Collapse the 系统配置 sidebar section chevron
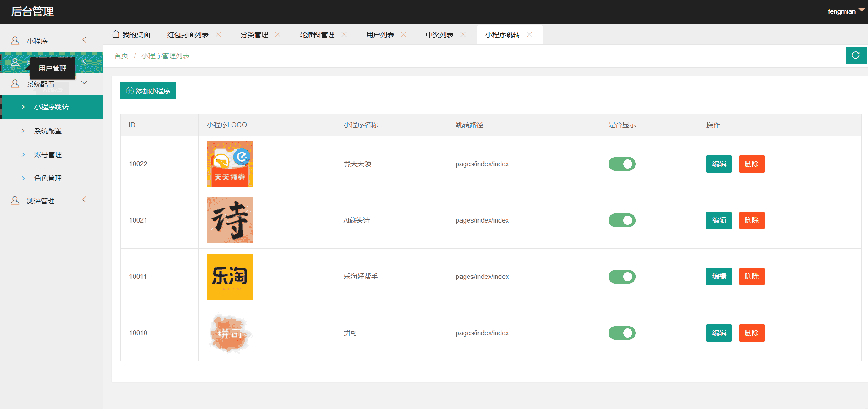Screen dimensions: 868x409 (84, 82)
